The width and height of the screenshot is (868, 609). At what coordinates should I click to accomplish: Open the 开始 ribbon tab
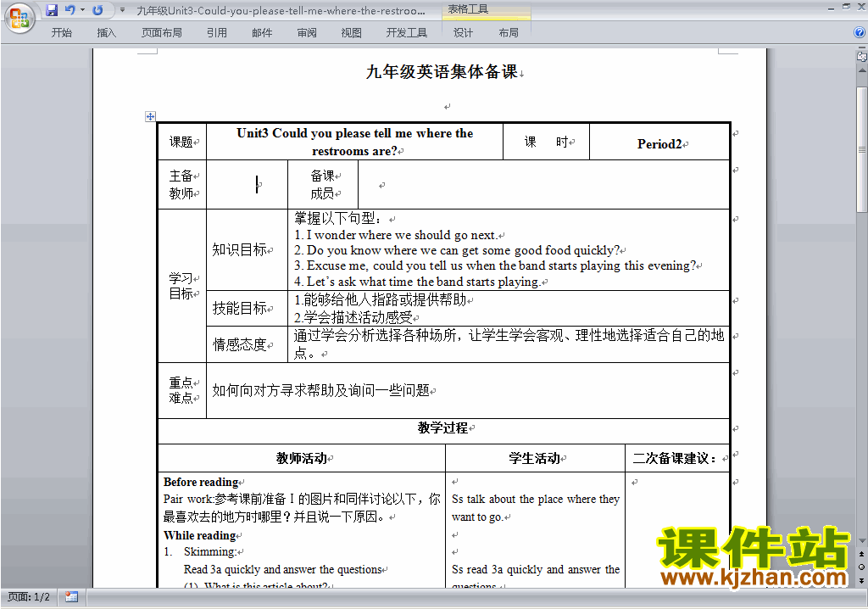tap(61, 33)
